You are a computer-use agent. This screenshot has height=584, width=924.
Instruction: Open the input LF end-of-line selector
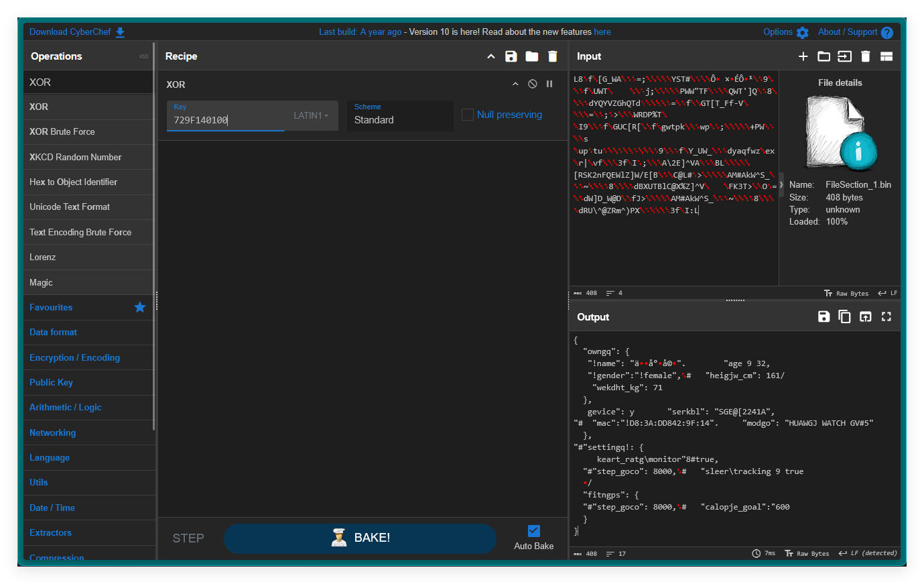(887, 293)
